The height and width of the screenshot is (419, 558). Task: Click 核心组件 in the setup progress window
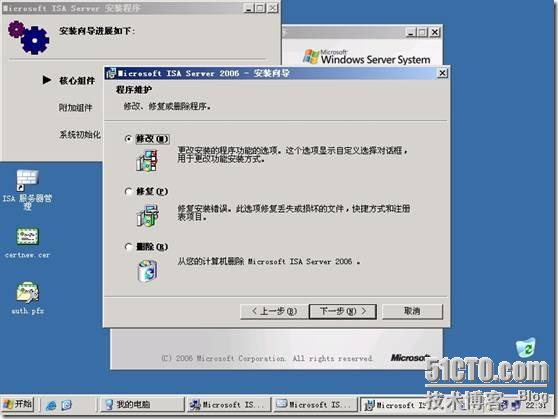pos(77,81)
